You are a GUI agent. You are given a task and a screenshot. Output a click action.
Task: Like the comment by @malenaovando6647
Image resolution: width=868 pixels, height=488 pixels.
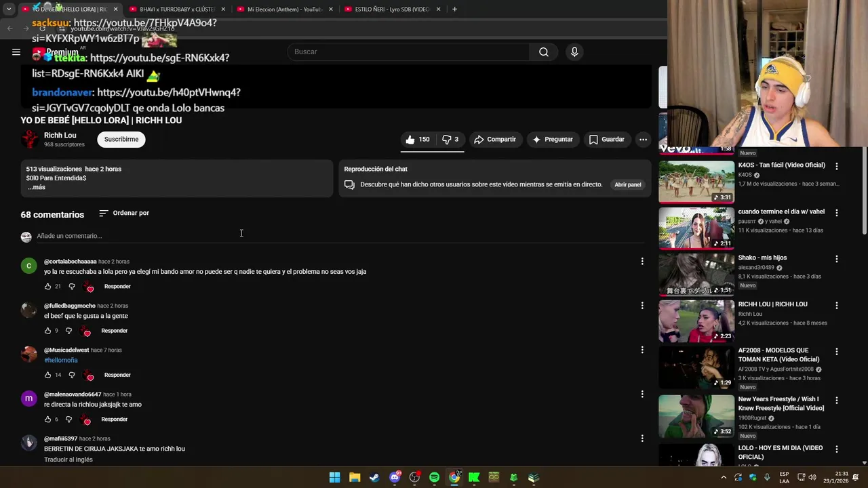(x=47, y=420)
